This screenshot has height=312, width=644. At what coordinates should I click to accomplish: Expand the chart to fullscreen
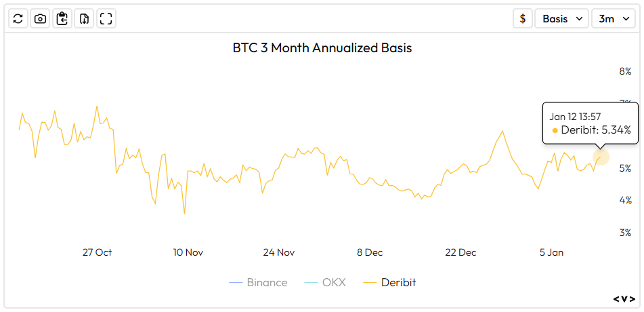coord(106,18)
